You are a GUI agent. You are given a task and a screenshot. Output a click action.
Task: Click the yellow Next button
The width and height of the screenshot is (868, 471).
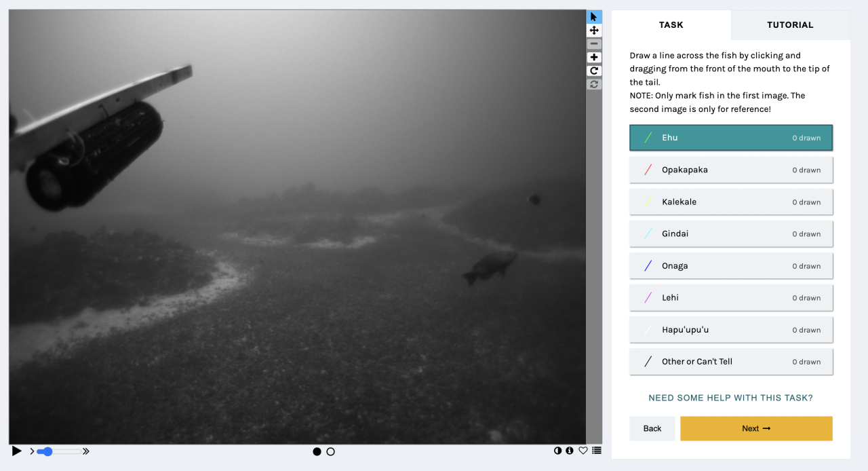coord(756,428)
